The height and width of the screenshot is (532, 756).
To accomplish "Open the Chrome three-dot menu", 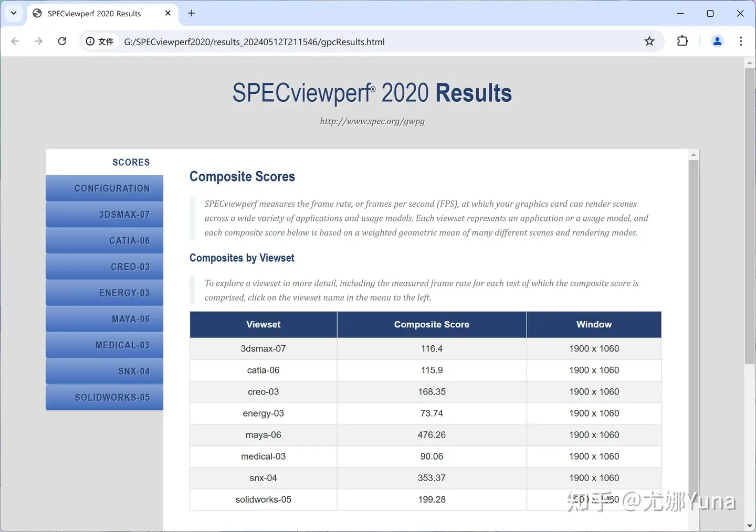I will coord(741,41).
